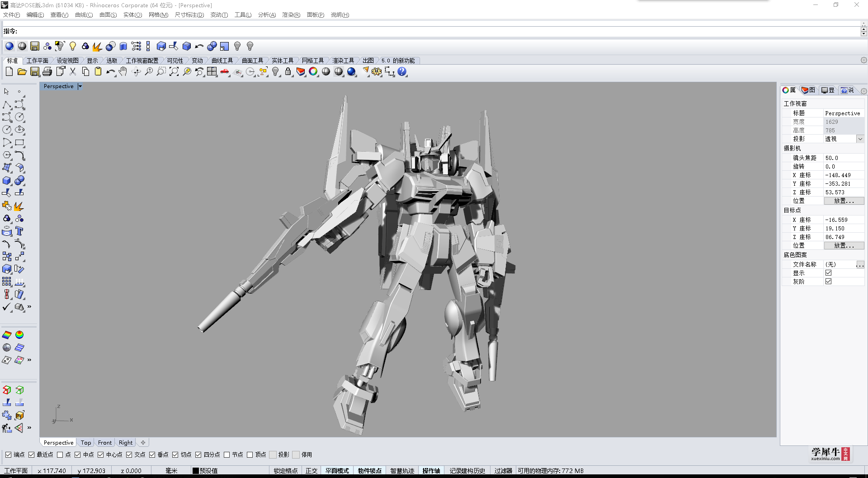Screen dimensions: 868x478
Task: Click the Explode icon in left toolbar
Action: click(x=19, y=206)
